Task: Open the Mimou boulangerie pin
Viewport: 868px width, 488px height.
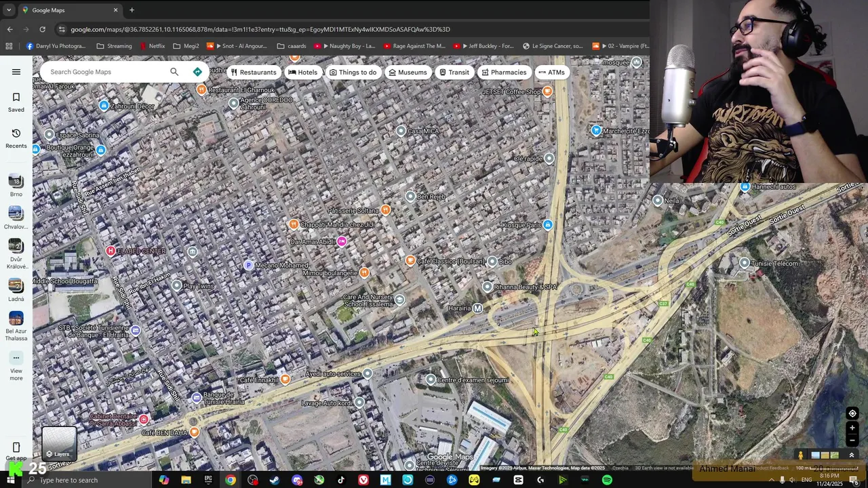Action: (364, 272)
